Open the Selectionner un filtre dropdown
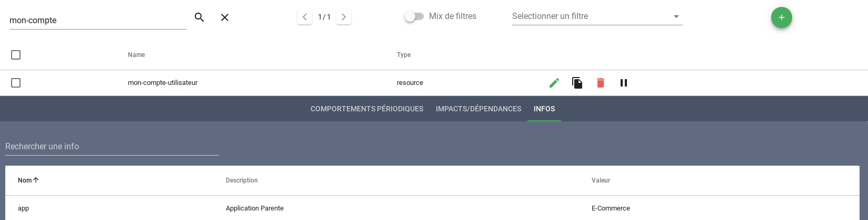This screenshot has height=220, width=868. click(x=597, y=16)
